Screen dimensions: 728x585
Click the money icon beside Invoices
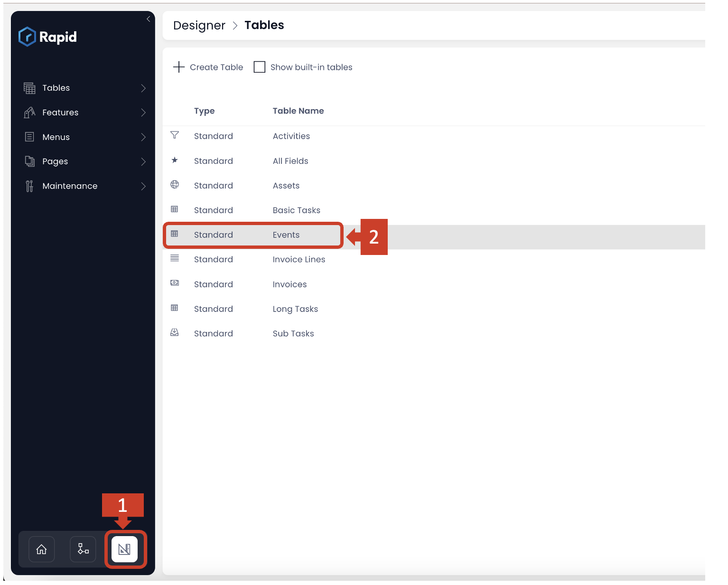(175, 283)
